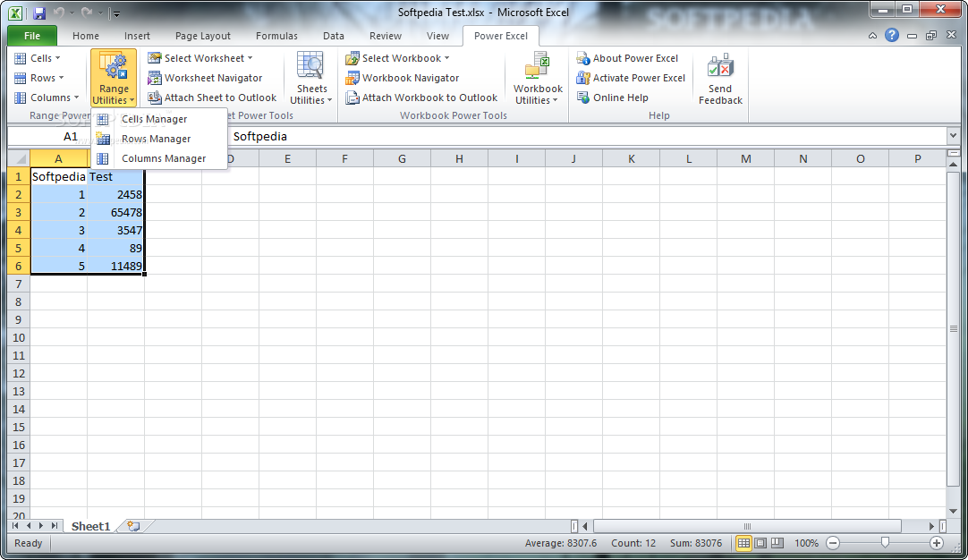This screenshot has height=560, width=968.
Task: Click the Name Box showing A1
Action: tap(71, 137)
